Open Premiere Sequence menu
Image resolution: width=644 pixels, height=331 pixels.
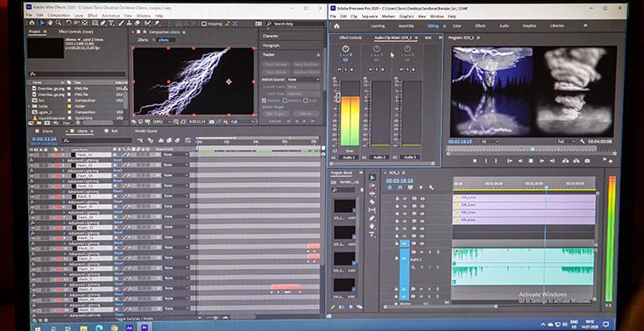click(370, 17)
